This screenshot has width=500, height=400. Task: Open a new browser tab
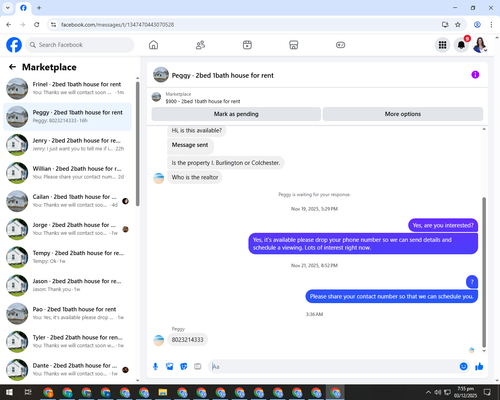pos(39,8)
